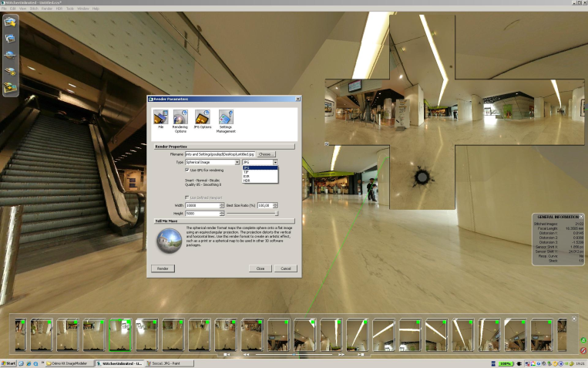Viewport: 588px width, 368px height.
Task: Select TIF from the format list
Action: (247, 172)
